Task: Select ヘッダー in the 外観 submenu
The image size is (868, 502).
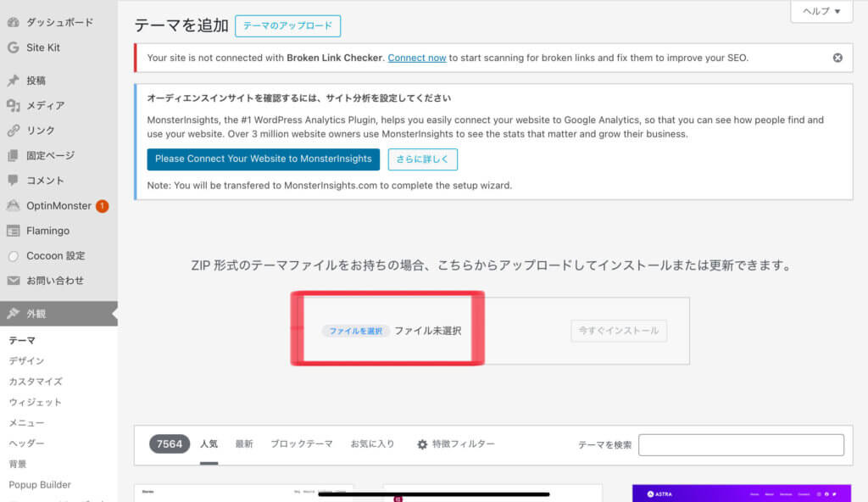Action: pyautogui.click(x=26, y=443)
